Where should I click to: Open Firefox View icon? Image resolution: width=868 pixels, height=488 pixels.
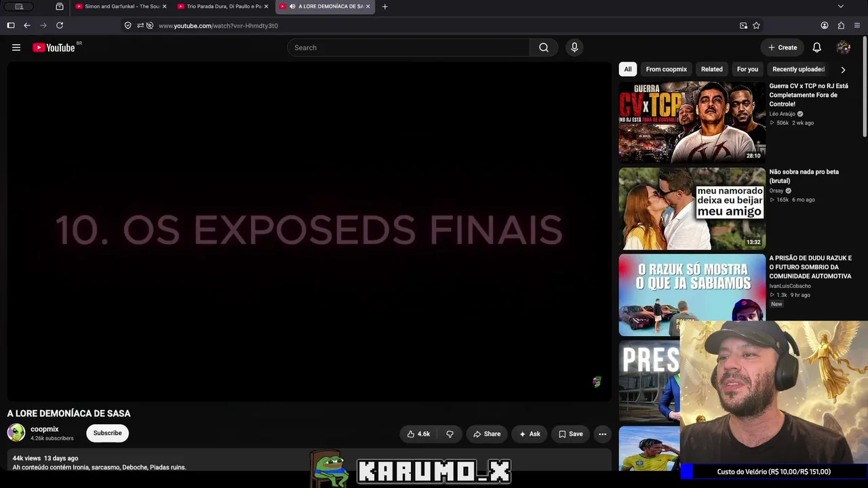click(60, 7)
